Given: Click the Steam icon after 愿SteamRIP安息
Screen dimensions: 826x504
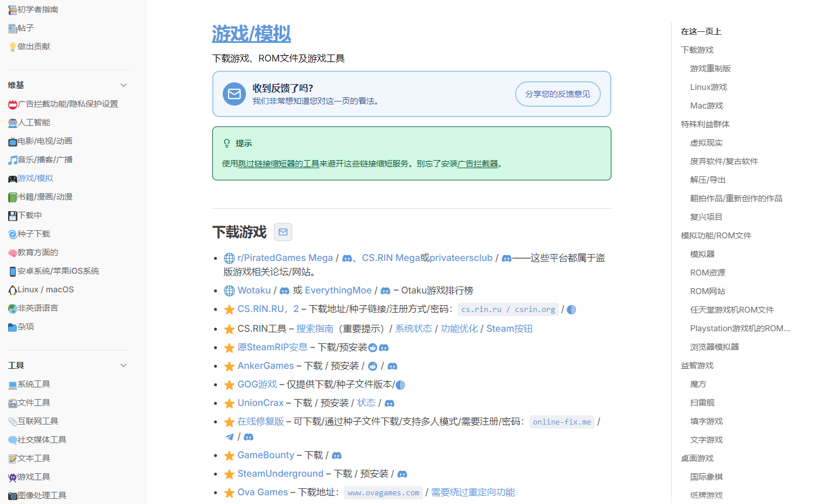Looking at the screenshot, I should pyautogui.click(x=371, y=347).
